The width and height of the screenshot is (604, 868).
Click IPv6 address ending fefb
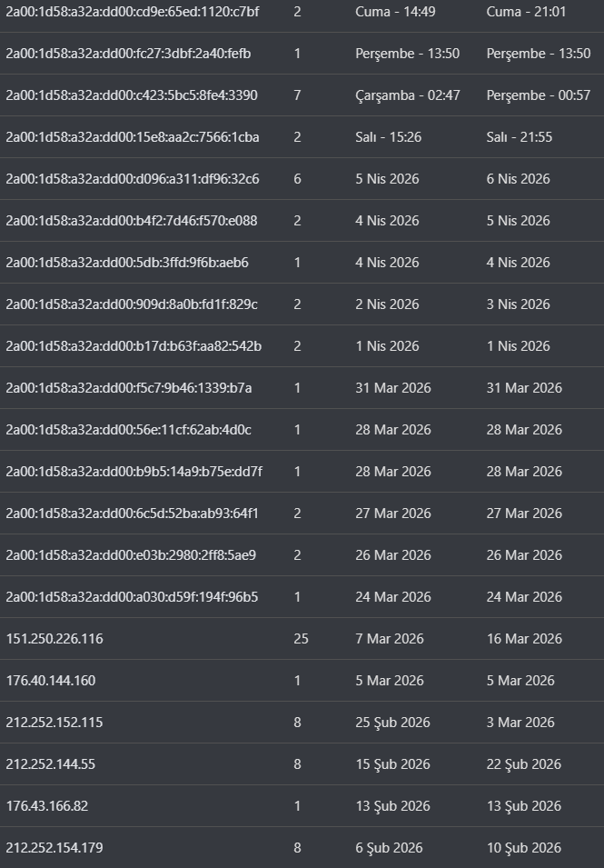128,54
